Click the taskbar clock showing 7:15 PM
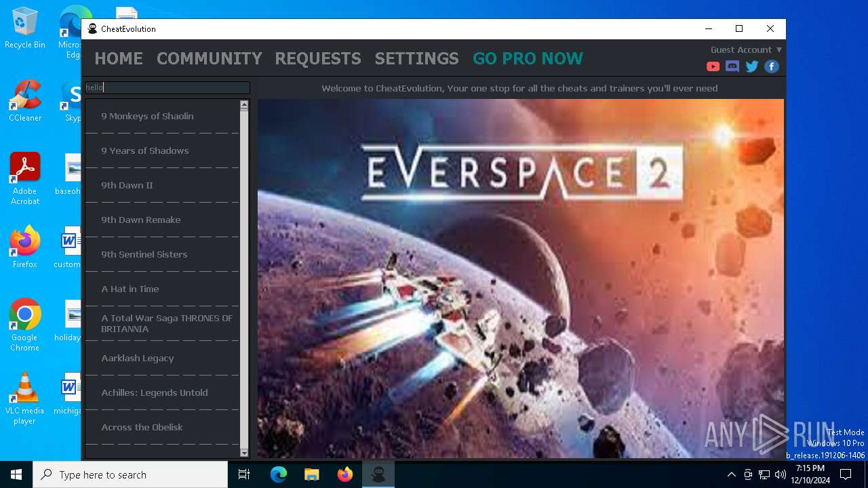Image resolution: width=868 pixels, height=488 pixels. [810, 474]
